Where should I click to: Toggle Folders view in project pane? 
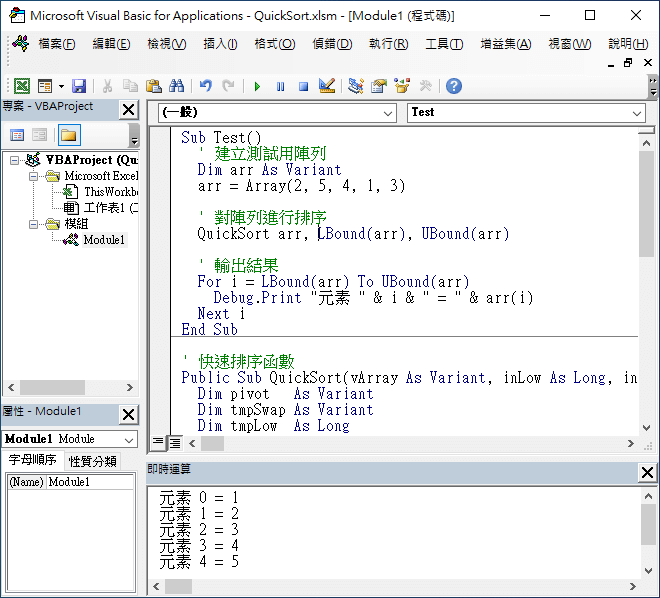point(69,135)
